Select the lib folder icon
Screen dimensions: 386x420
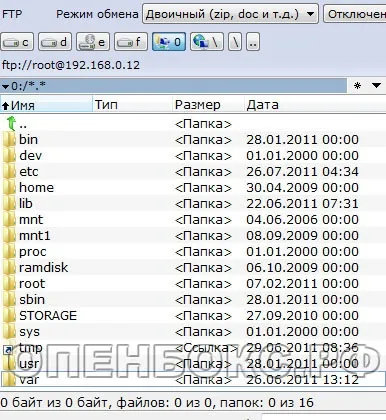(10, 204)
